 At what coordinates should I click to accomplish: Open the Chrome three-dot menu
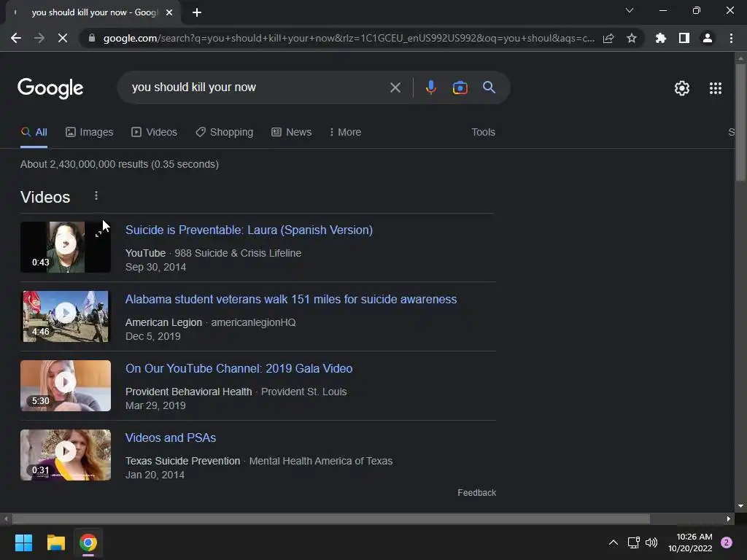[x=731, y=38]
